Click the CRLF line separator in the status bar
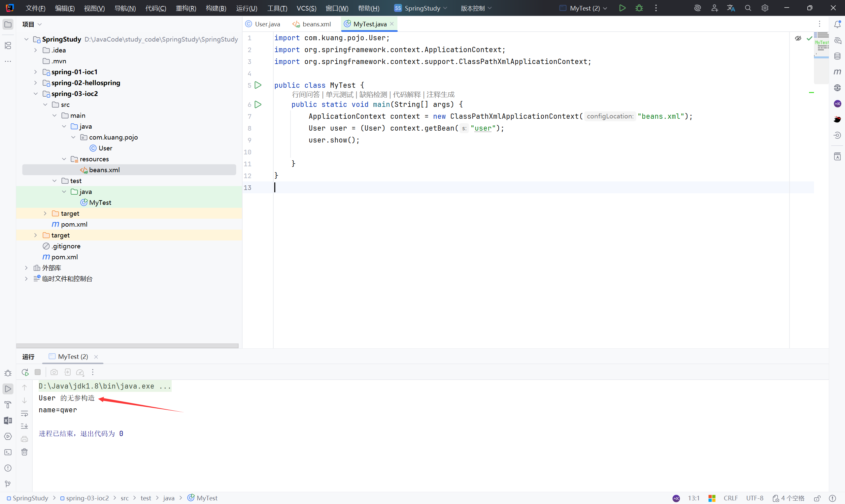The height and width of the screenshot is (504, 845). click(x=730, y=498)
